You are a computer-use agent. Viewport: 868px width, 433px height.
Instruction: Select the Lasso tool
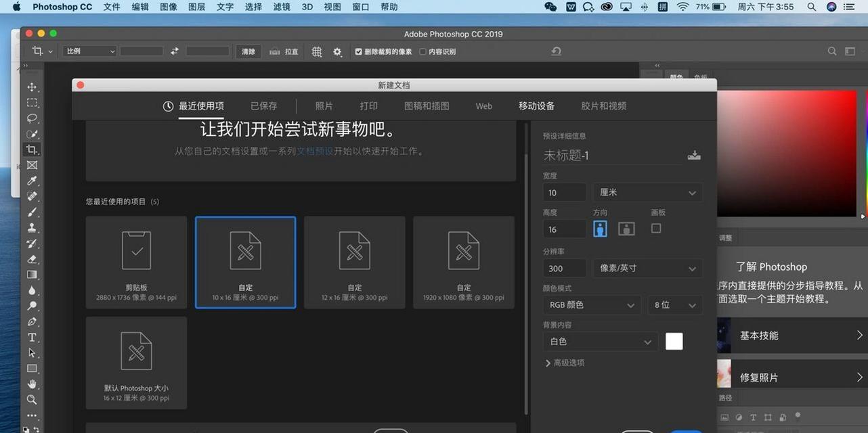(32, 118)
